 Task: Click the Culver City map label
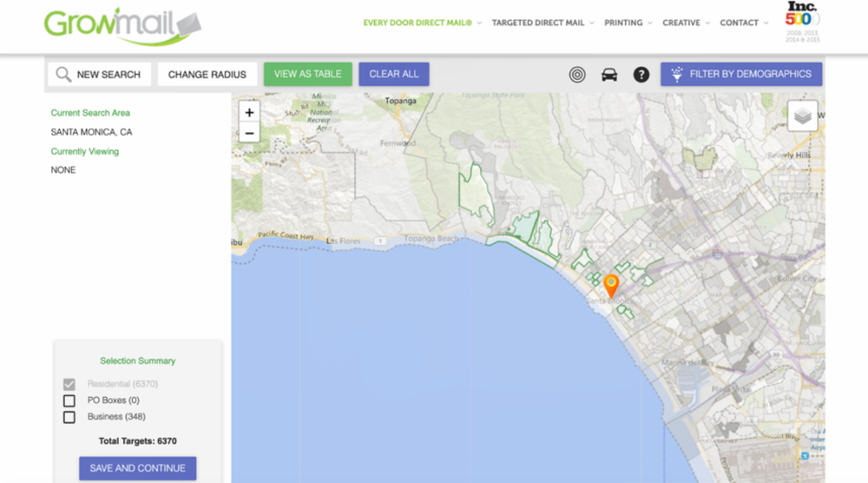(798, 279)
